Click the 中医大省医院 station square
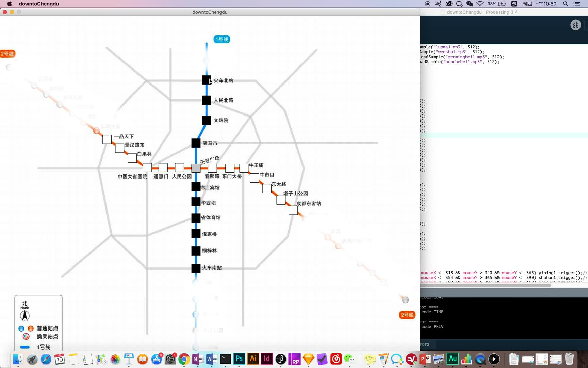Viewport: 588px width, 368px height. [x=147, y=167]
